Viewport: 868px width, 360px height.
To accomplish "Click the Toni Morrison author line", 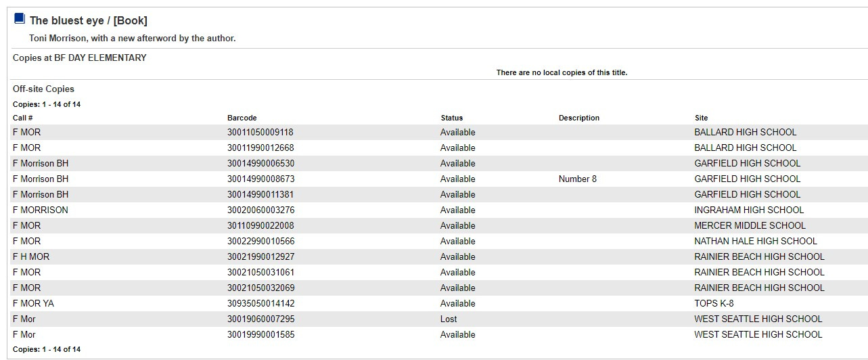I will tap(133, 39).
